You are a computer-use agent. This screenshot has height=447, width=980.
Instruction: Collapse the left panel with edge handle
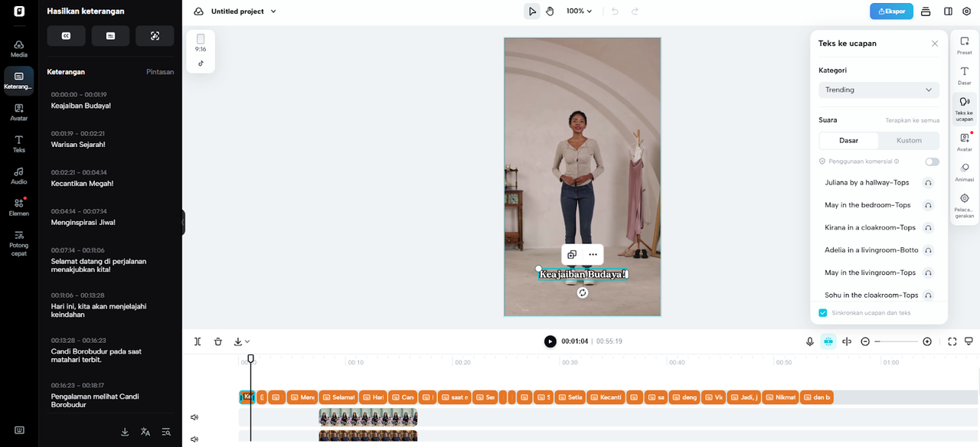pos(183,223)
